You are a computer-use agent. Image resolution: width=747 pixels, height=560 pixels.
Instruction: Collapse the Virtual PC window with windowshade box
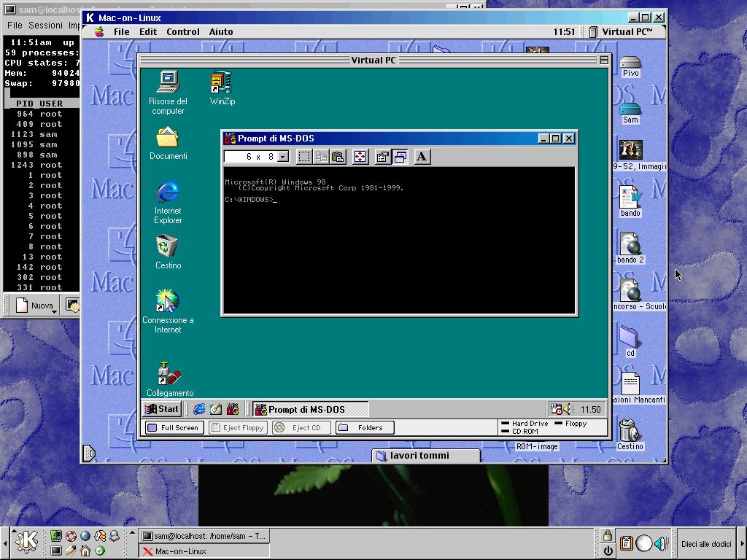(x=603, y=60)
